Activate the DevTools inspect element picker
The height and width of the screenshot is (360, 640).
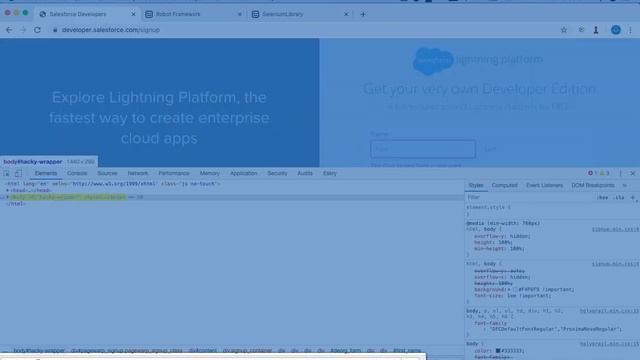pos(6,173)
